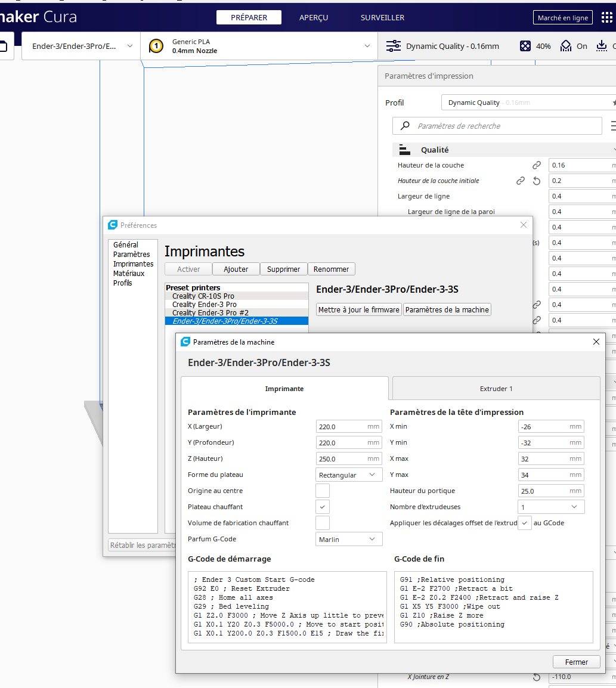Click the Renommer printer button
The image size is (616, 688).
(331, 269)
